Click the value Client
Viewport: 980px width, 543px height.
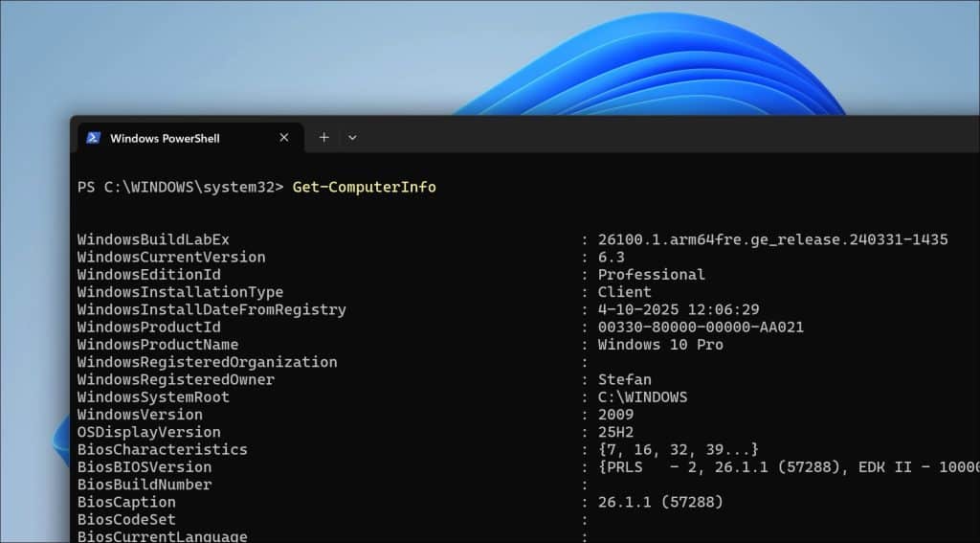624,292
